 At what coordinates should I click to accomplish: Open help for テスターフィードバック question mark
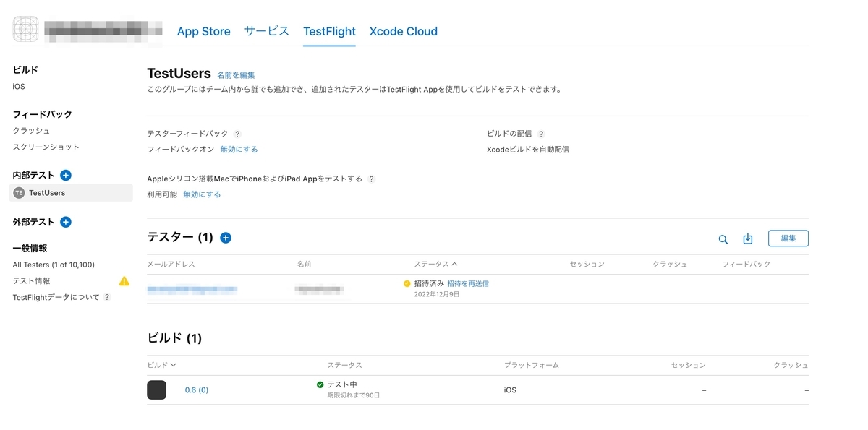(237, 134)
